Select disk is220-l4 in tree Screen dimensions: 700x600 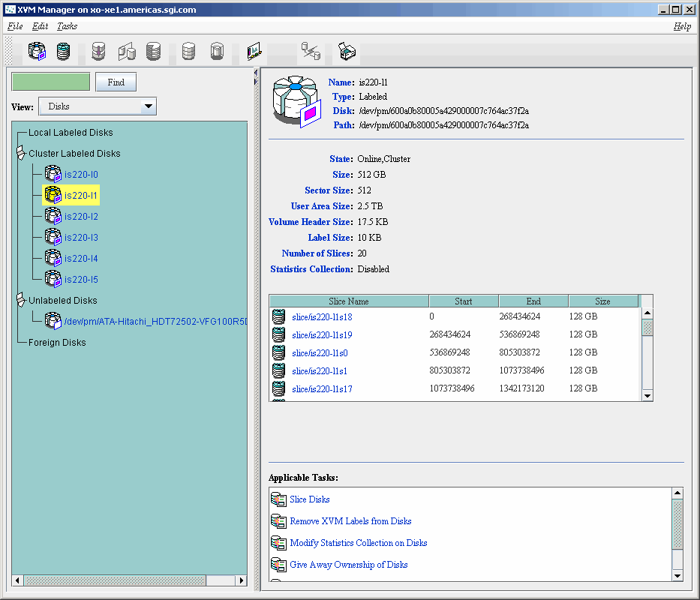(x=71, y=258)
